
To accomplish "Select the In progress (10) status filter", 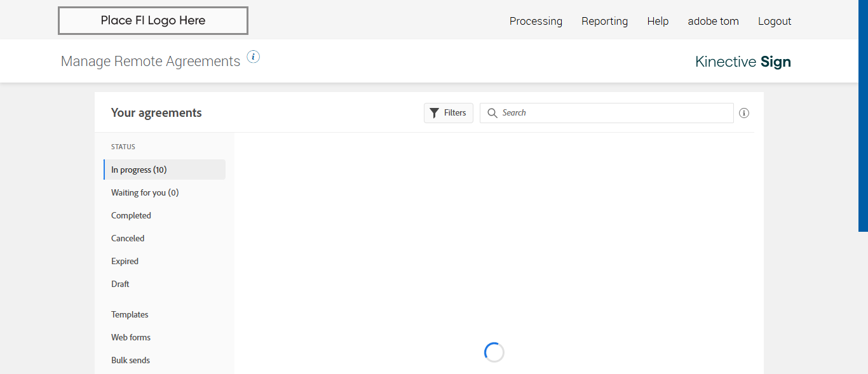I will coord(139,170).
